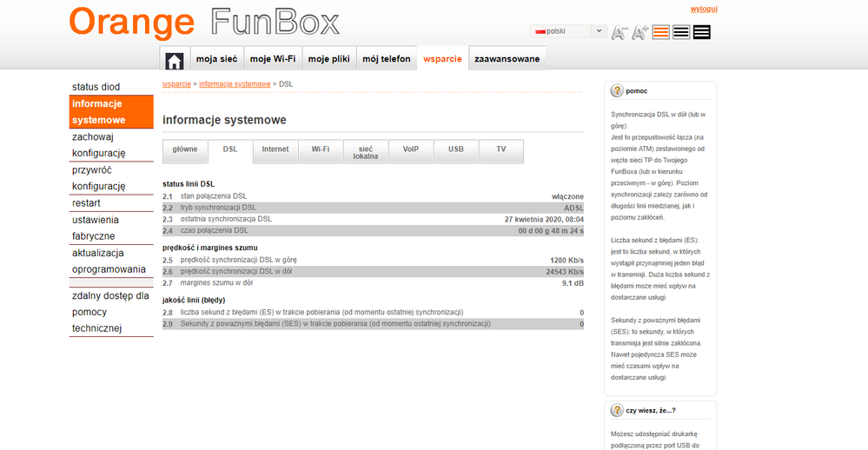Select the white-on-black high contrast icon
The height and width of the screenshot is (450, 868).
tap(701, 32)
